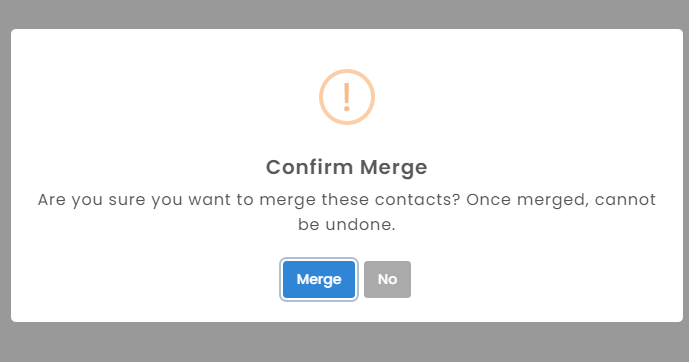Click the exclamation mark inside the circle

347,97
